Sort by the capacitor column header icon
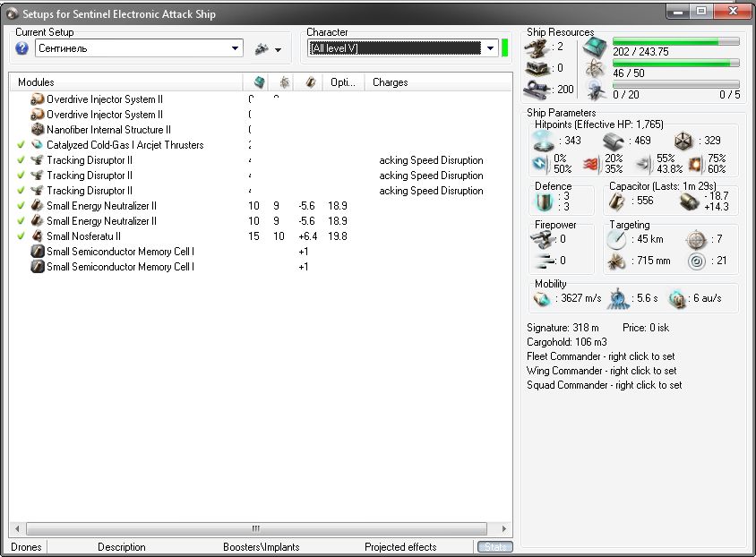The height and width of the screenshot is (557, 756). point(311,82)
